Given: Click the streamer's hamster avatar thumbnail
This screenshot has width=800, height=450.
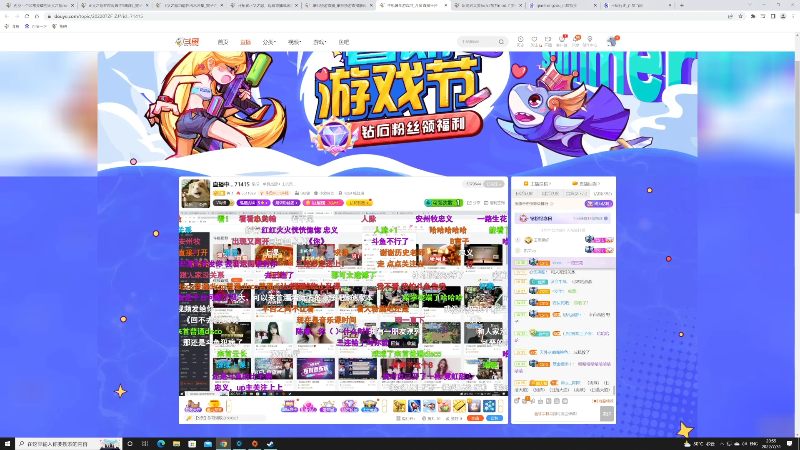Looking at the screenshot, I should (195, 193).
